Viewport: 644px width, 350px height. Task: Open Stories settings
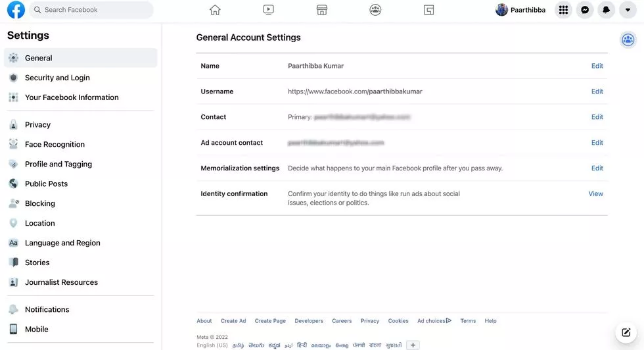click(80, 262)
